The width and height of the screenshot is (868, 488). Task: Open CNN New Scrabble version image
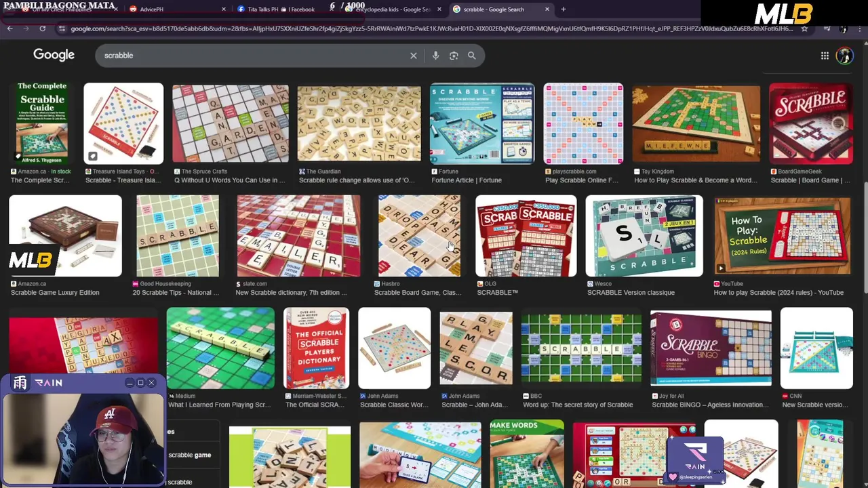point(816,348)
